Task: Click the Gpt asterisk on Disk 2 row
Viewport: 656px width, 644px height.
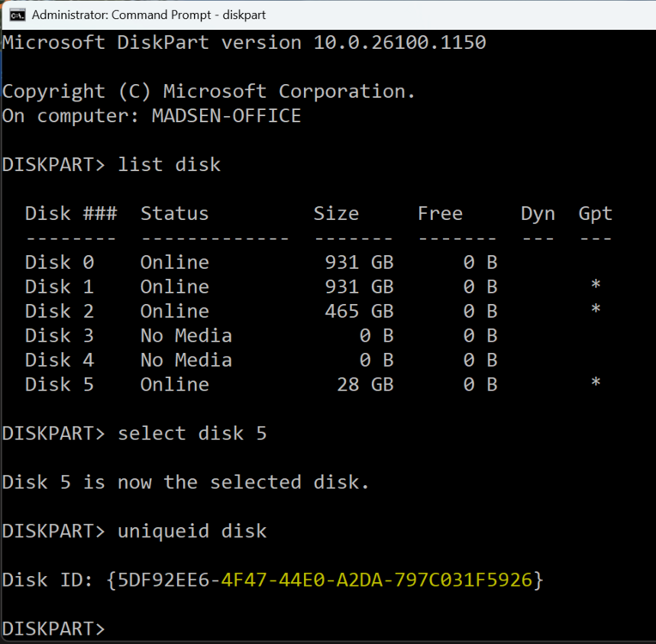Action: click(596, 309)
